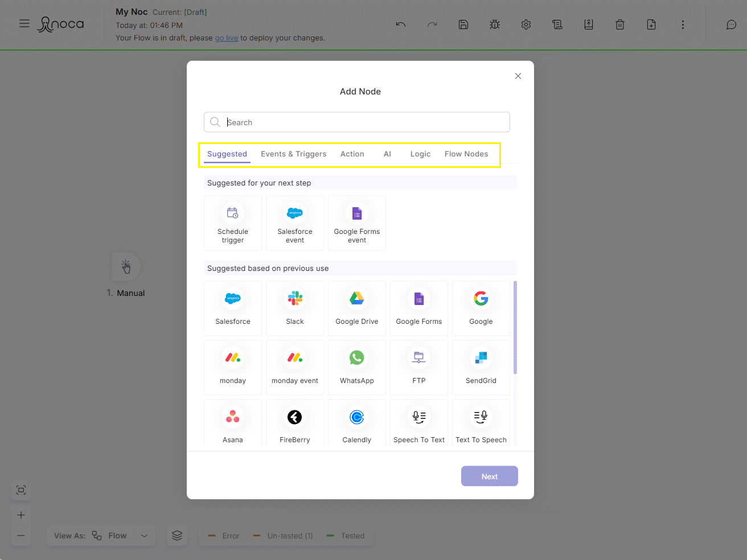Click the Next button
The width and height of the screenshot is (747, 560).
pos(490,476)
